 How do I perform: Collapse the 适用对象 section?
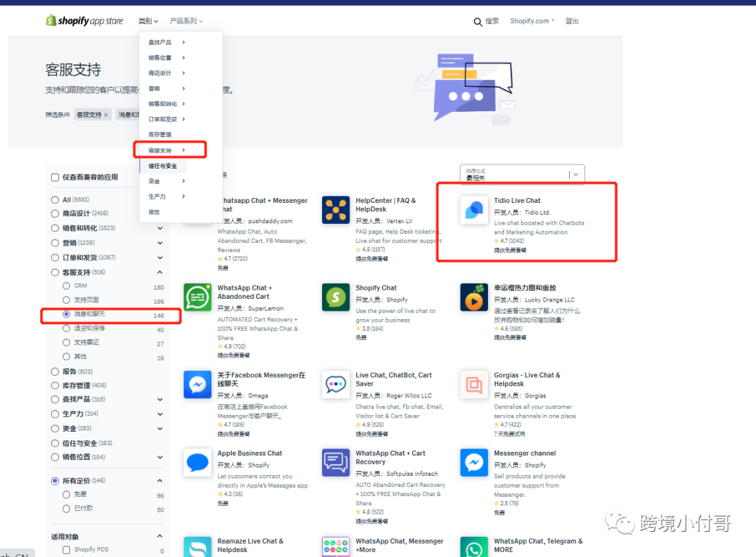pyautogui.click(x=160, y=536)
